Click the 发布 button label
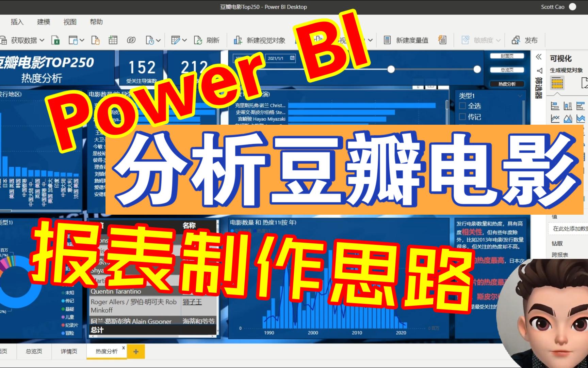The image size is (588, 368). [x=531, y=40]
